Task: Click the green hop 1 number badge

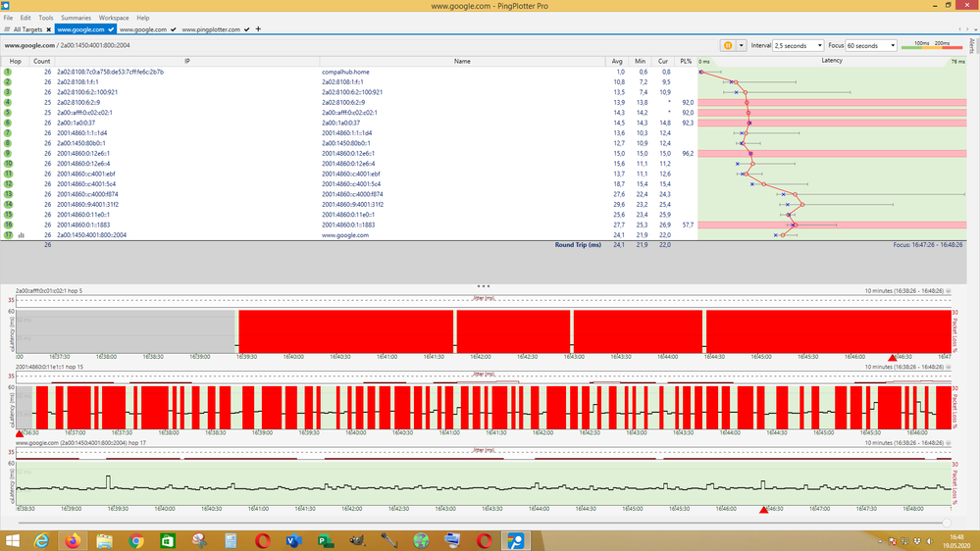Action: coord(7,72)
